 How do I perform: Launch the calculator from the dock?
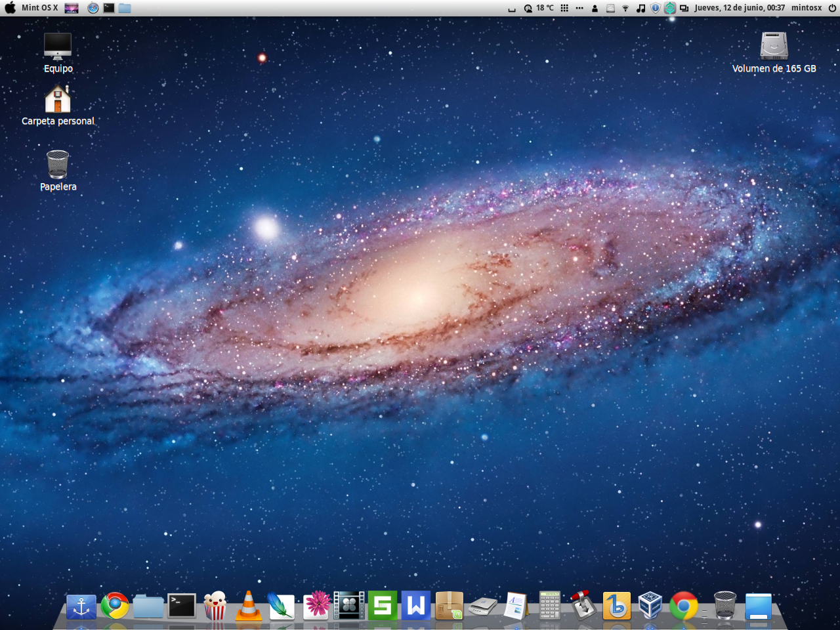550,605
